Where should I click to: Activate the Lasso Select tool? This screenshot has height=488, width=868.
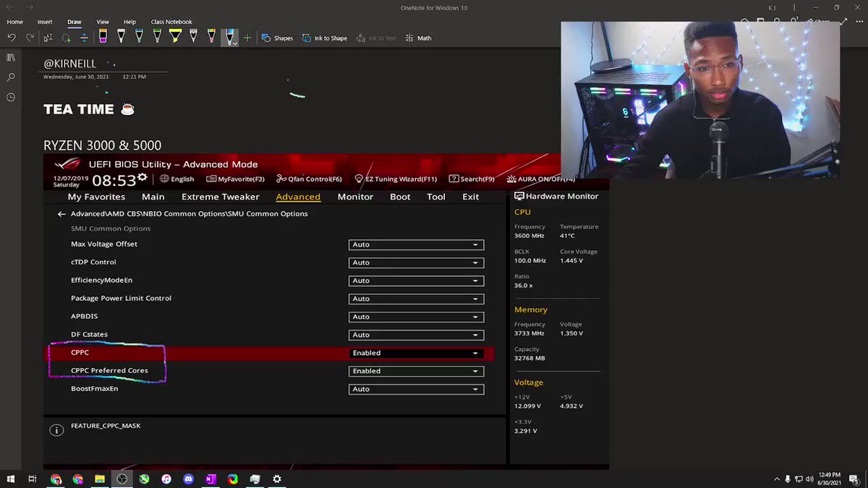67,38
